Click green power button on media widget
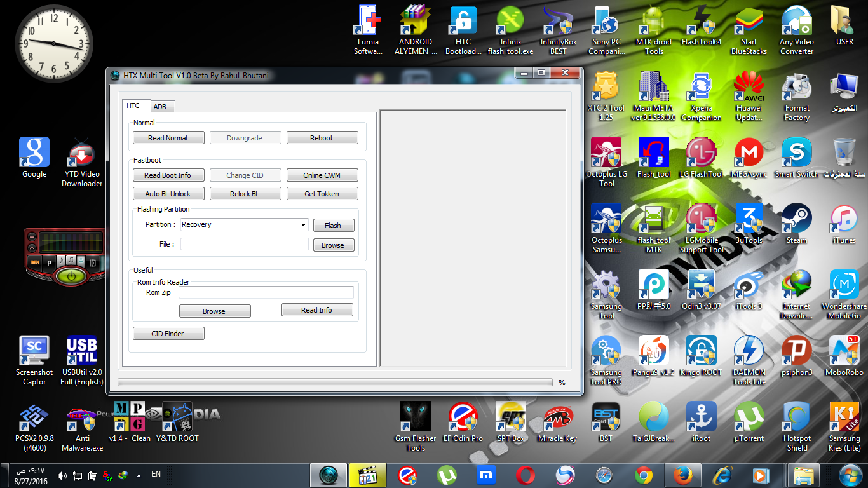The width and height of the screenshot is (868, 488). point(71,276)
